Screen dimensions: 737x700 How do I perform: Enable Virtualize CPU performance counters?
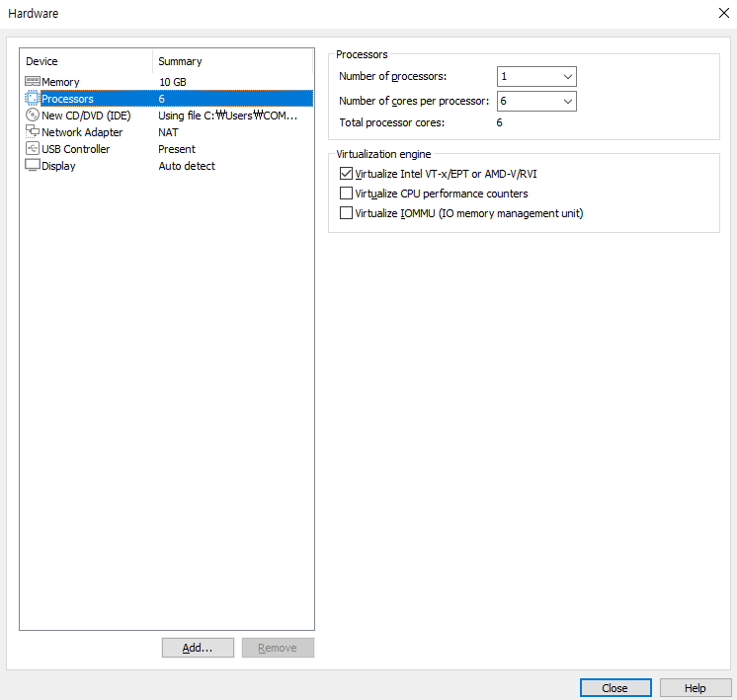(x=346, y=194)
